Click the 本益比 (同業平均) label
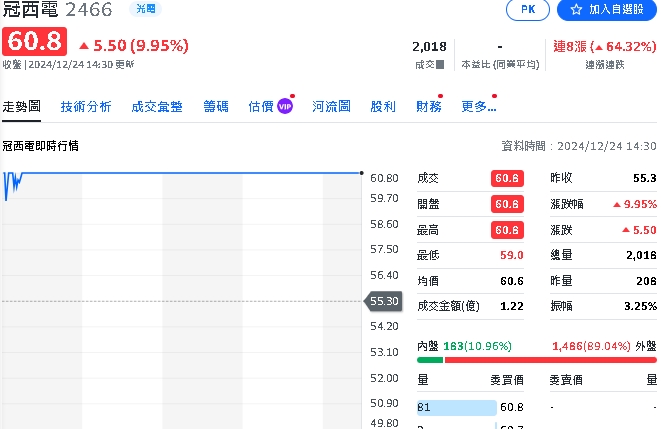This screenshot has width=661, height=429. [500, 64]
